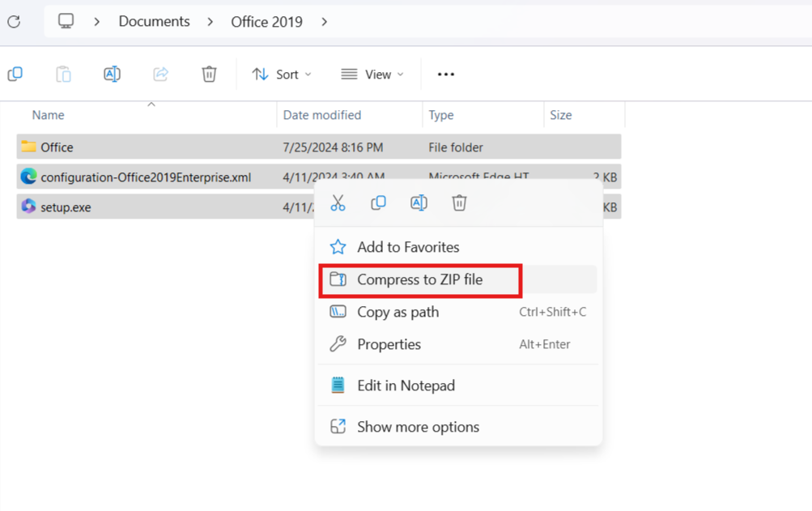
Task: Click the File folder type cell
Action: 456,147
